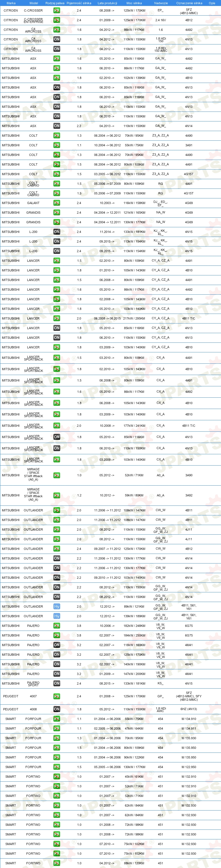Click the 10.2003 production date cell
Screen dimensions: 221x868
pyautogui.click(x=107, y=203)
